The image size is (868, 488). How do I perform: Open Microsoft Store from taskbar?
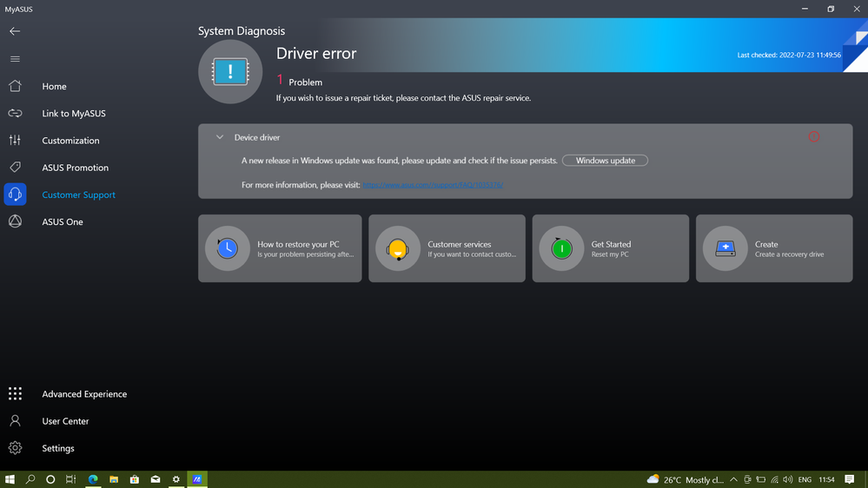135,479
